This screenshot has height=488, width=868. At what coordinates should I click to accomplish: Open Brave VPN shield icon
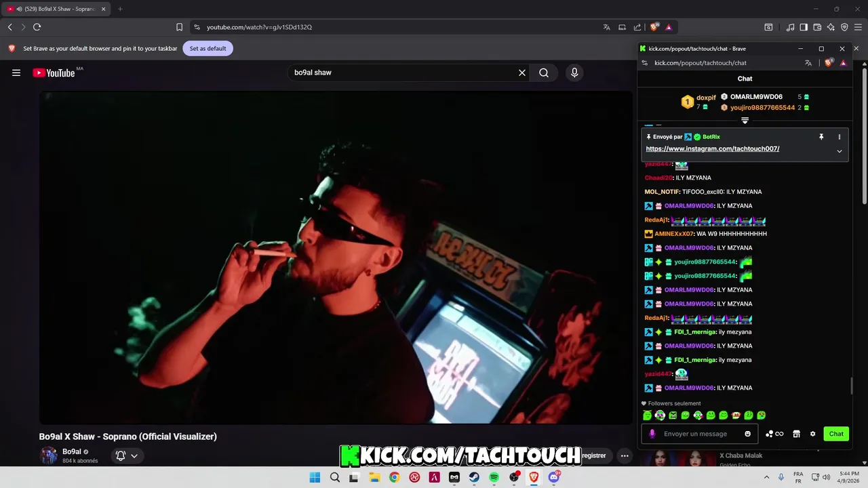(844, 27)
